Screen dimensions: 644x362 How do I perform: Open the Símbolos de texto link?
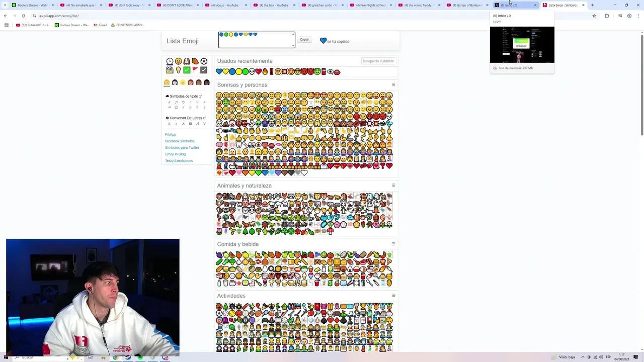click(184, 96)
